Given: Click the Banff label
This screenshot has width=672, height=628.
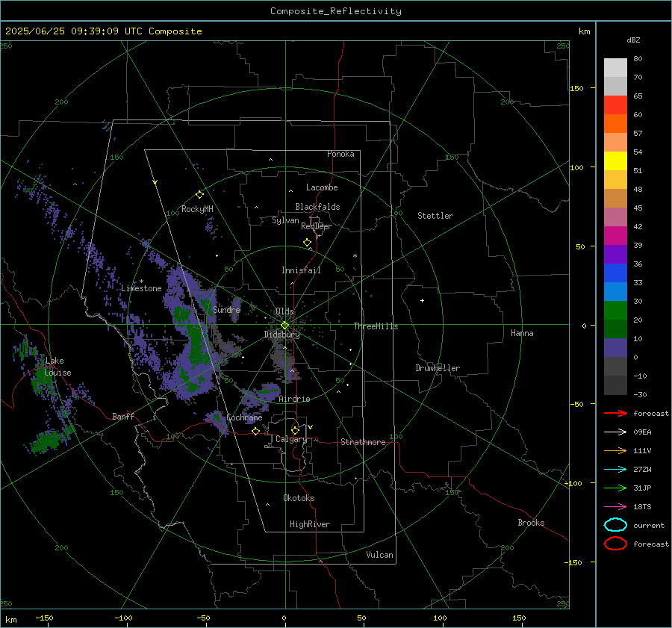Looking at the screenshot, I should click(x=123, y=416).
